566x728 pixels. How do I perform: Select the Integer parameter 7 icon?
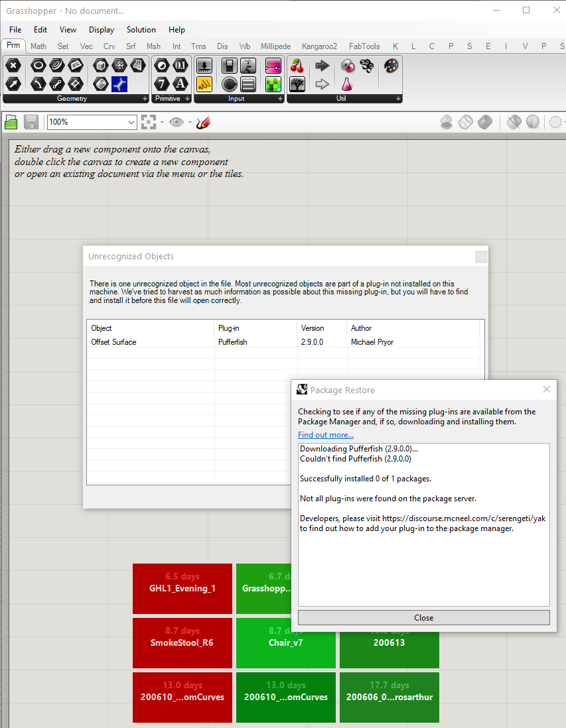click(x=162, y=84)
